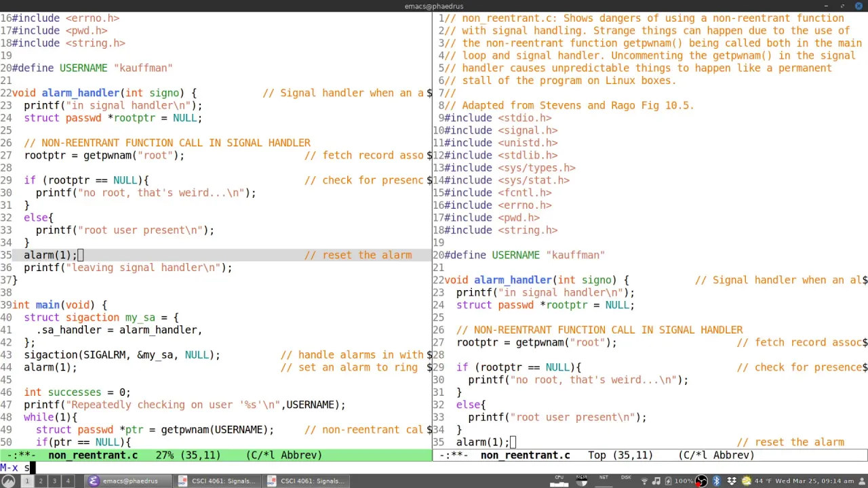Open the user account icon in tray
Viewport: 868px width, 488px height.
pyautogui.click(x=861, y=481)
